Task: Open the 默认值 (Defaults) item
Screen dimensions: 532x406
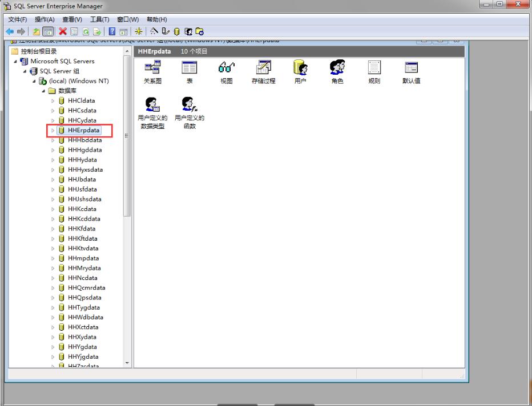Action: 412,72
